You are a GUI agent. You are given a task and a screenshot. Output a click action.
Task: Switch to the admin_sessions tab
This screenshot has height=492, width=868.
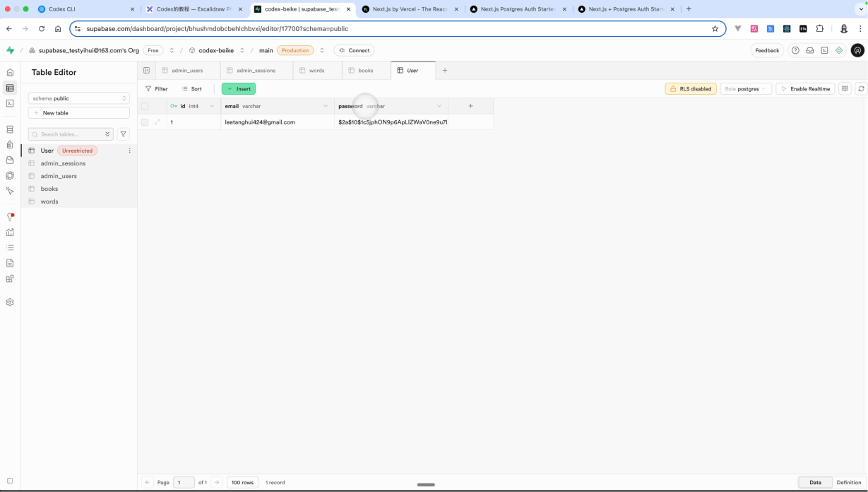pyautogui.click(x=256, y=71)
